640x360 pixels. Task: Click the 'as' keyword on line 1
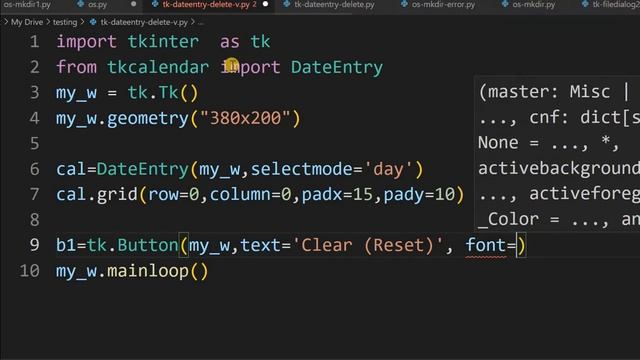click(230, 42)
